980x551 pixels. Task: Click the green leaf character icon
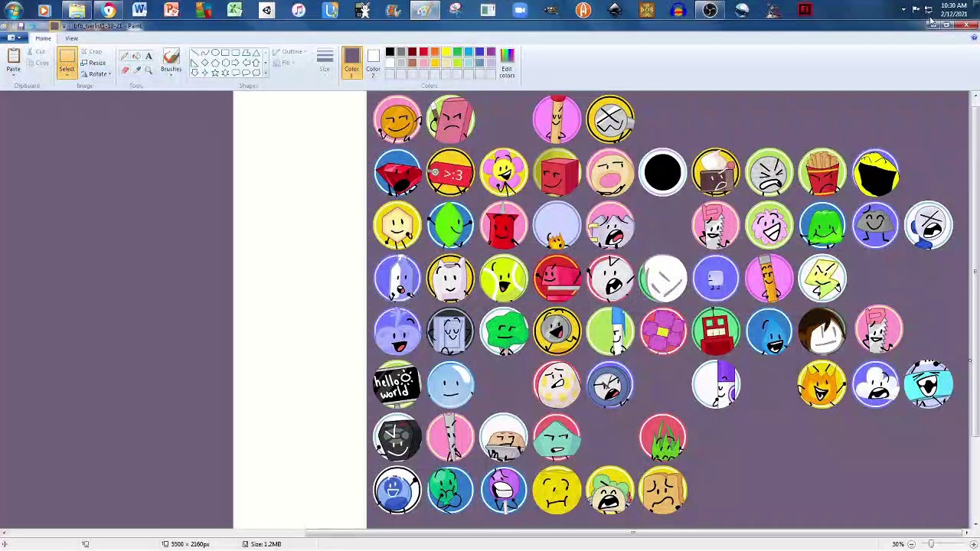(x=451, y=225)
